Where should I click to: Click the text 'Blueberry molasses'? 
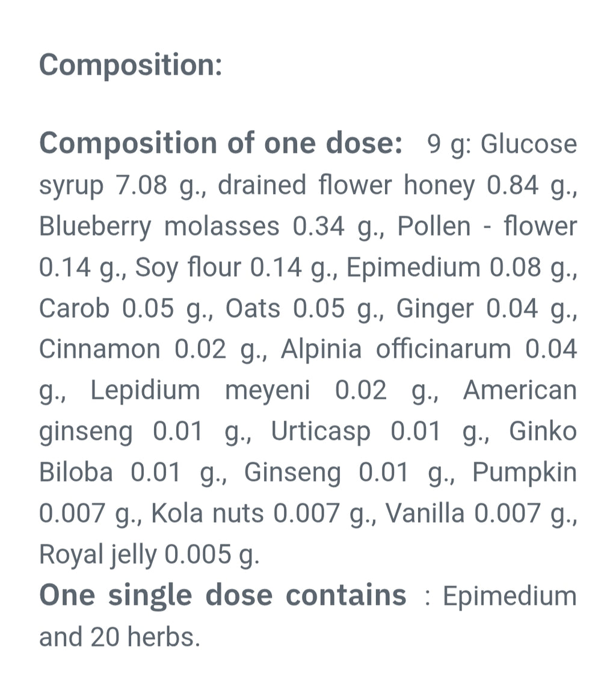pyautogui.click(x=159, y=226)
